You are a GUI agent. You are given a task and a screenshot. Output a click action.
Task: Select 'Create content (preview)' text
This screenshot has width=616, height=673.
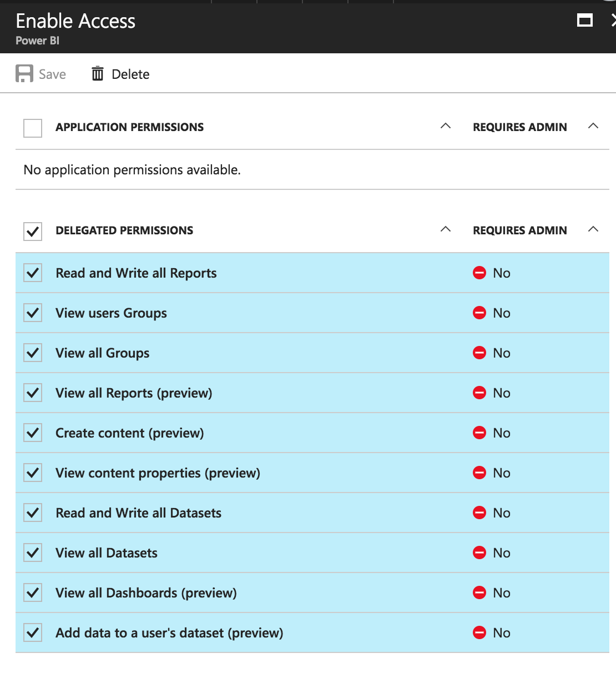pyautogui.click(x=130, y=433)
